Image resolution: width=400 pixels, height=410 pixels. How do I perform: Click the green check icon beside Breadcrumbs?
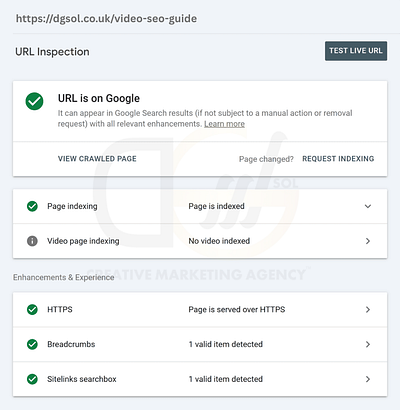[32, 344]
